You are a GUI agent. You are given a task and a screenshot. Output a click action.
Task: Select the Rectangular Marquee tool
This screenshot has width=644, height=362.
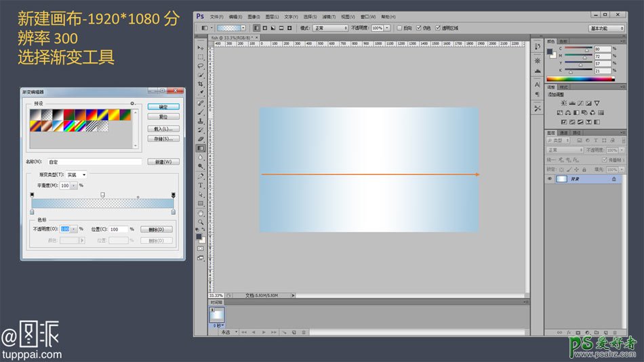(201, 57)
